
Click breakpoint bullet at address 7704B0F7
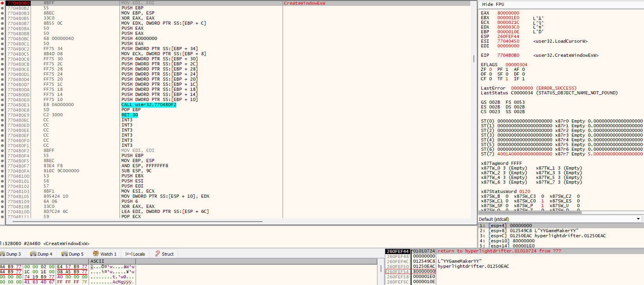tap(2, 166)
